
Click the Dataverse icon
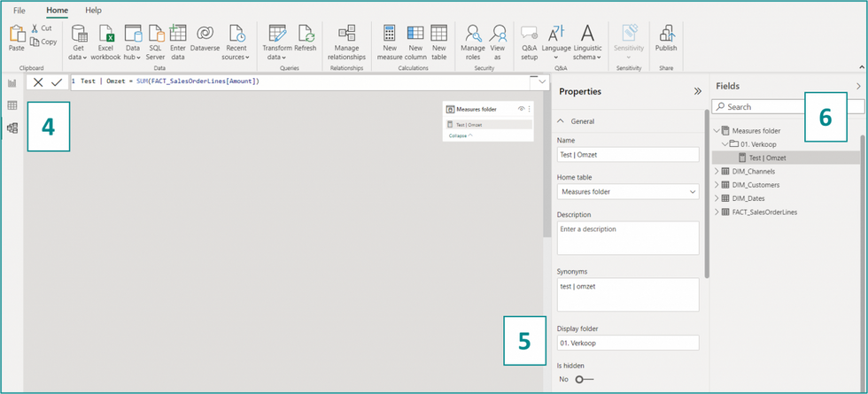click(x=205, y=34)
